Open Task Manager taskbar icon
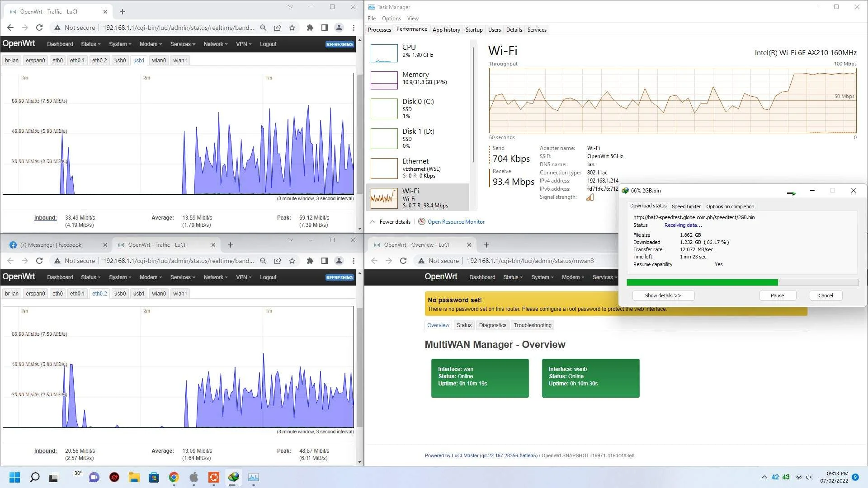868x488 pixels. (253, 477)
